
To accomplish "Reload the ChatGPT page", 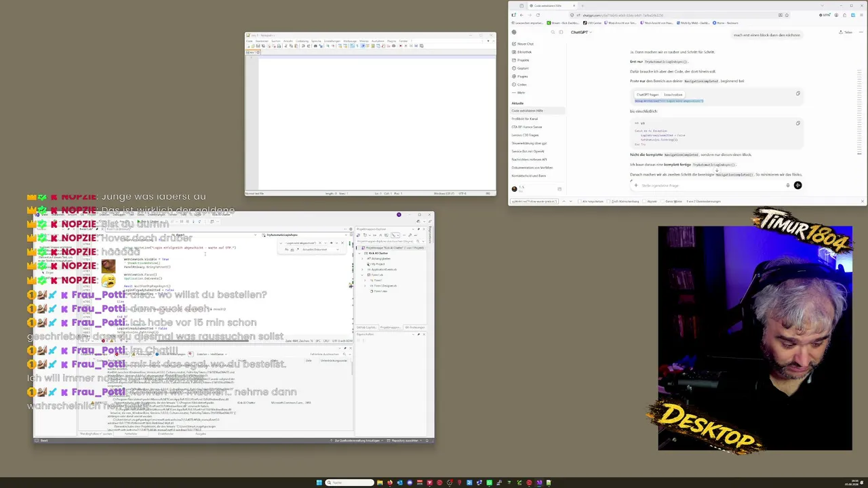I will (538, 15).
